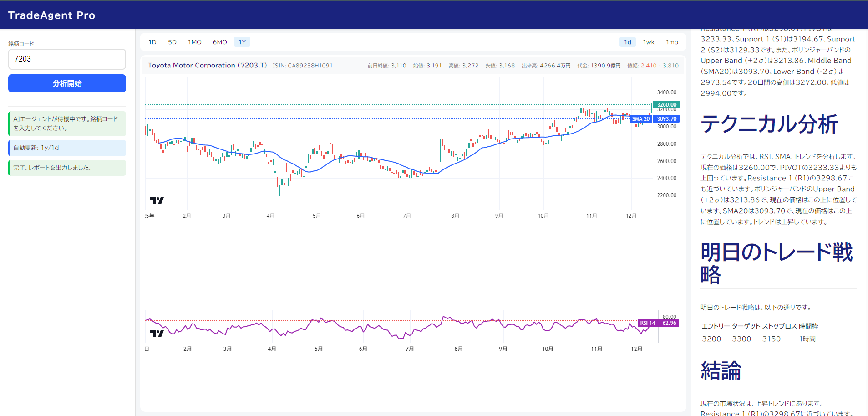Click the TradingView logo on RSI chart
This screenshot has height=416, width=868.
157,334
